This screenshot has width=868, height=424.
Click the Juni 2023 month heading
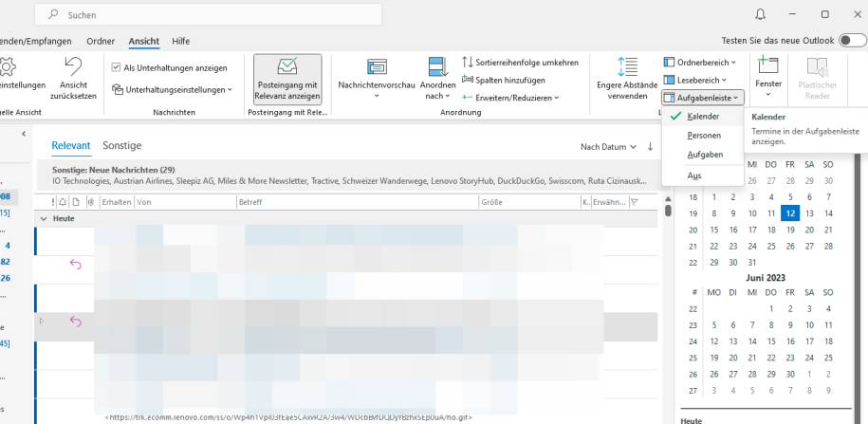pyautogui.click(x=766, y=278)
